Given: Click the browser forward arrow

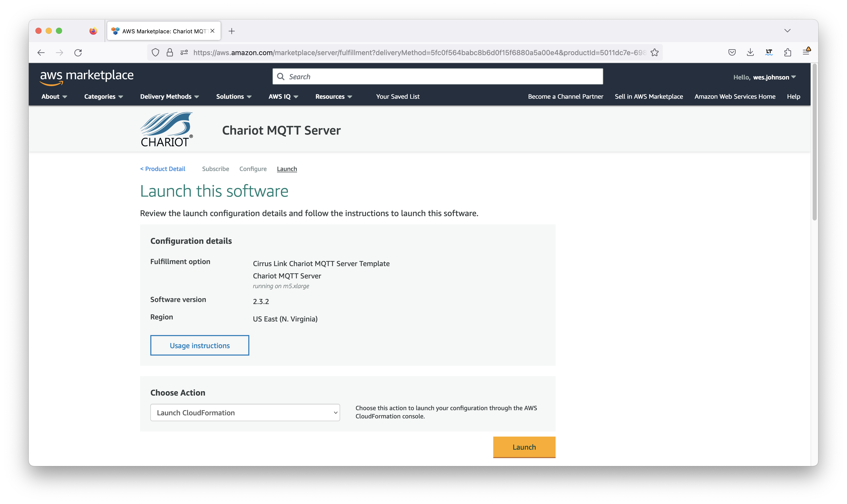Looking at the screenshot, I should coord(60,53).
